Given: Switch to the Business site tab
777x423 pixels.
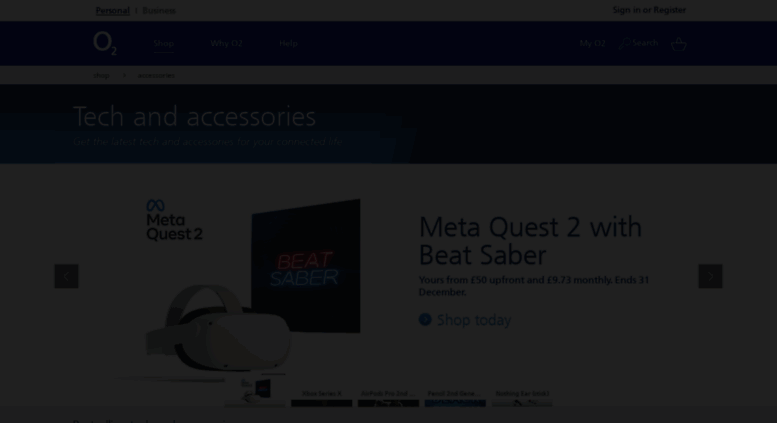Looking at the screenshot, I should 159,10.
